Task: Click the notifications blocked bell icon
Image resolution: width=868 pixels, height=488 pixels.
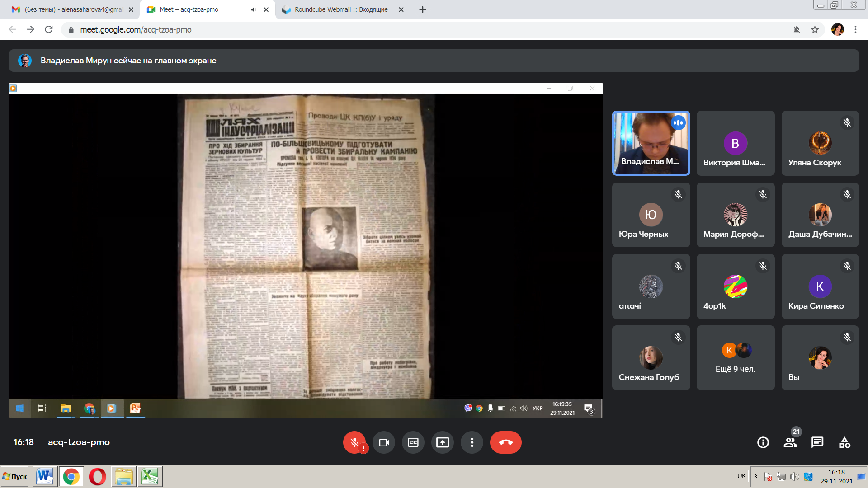Action: (x=797, y=30)
